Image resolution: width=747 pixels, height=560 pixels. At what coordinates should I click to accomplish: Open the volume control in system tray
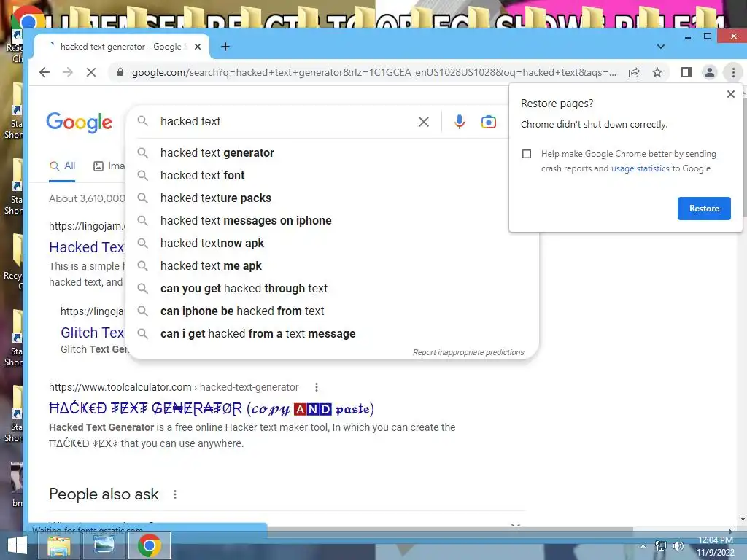(678, 545)
